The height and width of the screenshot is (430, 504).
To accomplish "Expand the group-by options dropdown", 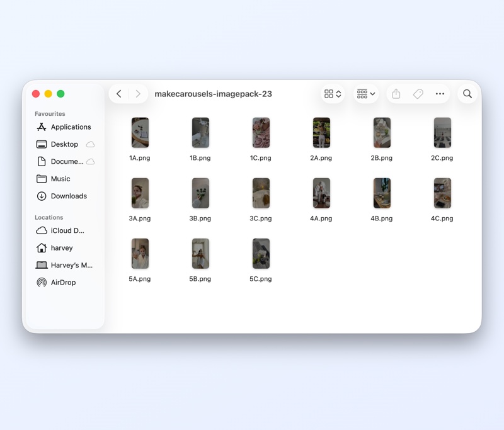I will [366, 94].
